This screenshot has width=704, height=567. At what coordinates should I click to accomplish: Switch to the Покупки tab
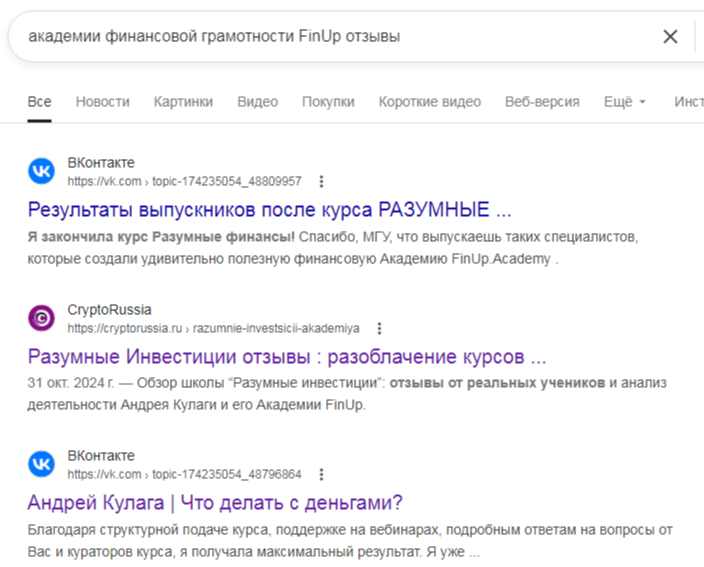click(328, 102)
